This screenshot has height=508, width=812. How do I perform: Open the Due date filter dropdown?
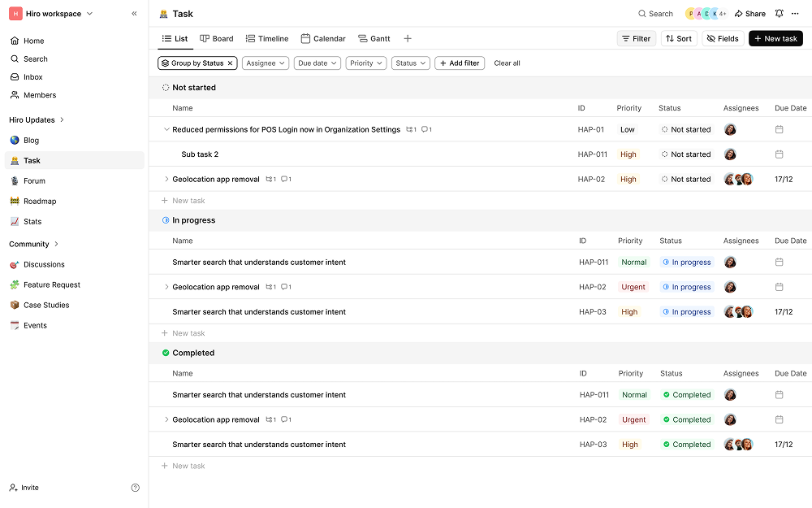[x=317, y=63]
